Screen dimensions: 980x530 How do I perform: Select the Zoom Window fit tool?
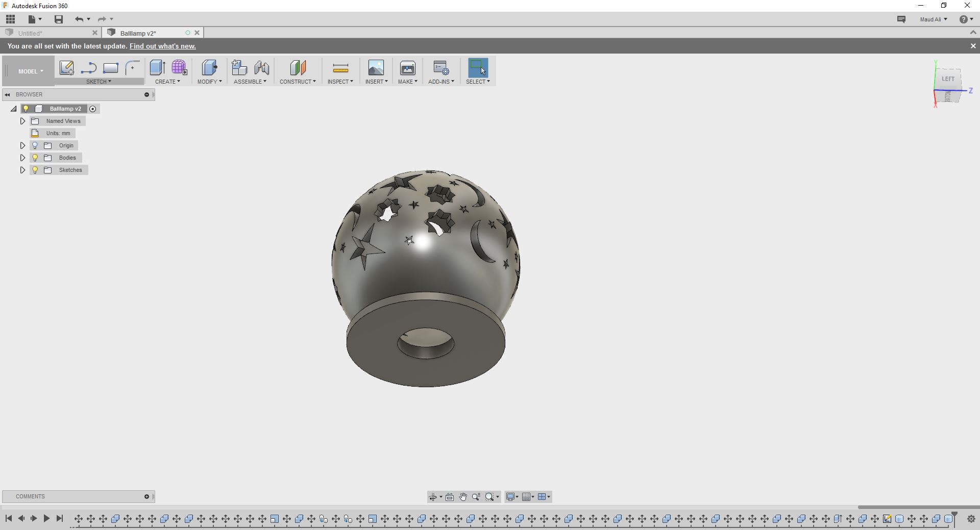tap(490, 497)
